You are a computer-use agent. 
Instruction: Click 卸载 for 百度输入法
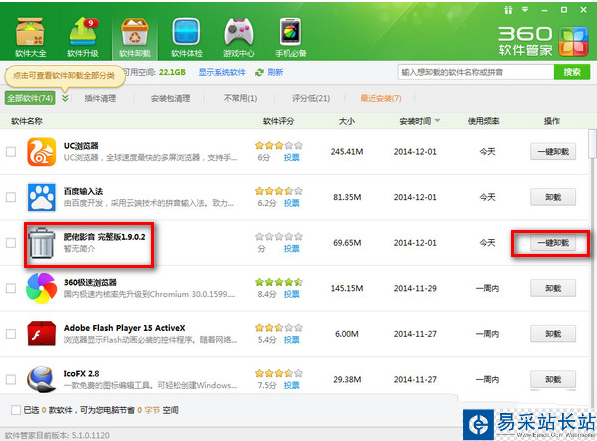553,197
